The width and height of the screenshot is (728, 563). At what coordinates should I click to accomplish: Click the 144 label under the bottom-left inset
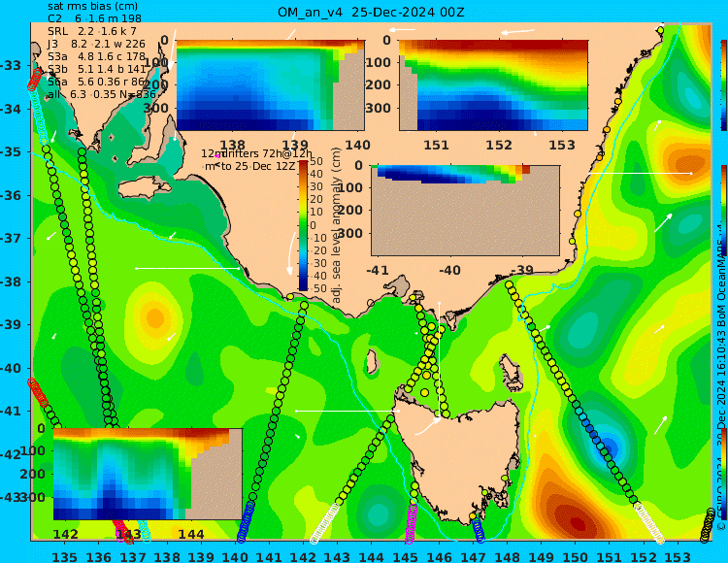[x=191, y=534]
